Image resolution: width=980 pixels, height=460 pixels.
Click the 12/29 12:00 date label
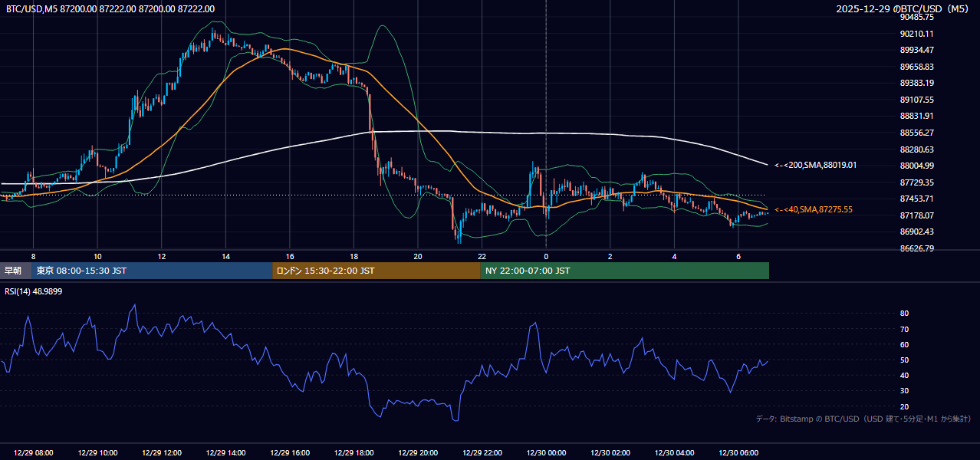[x=162, y=453]
